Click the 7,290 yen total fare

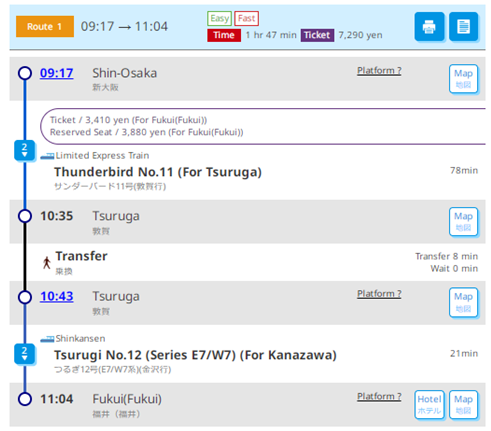pos(360,35)
